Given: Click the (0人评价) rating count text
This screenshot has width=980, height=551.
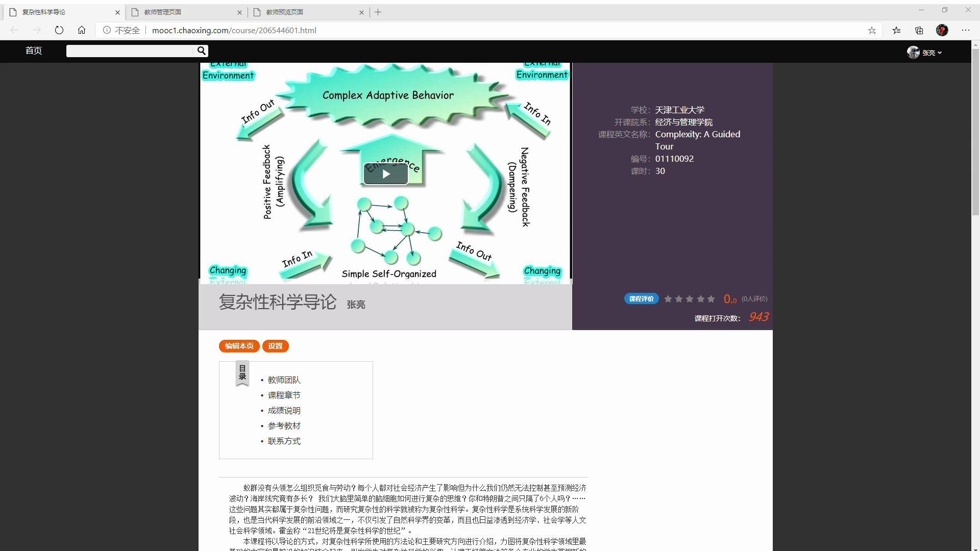Looking at the screenshot, I should pos(754,299).
